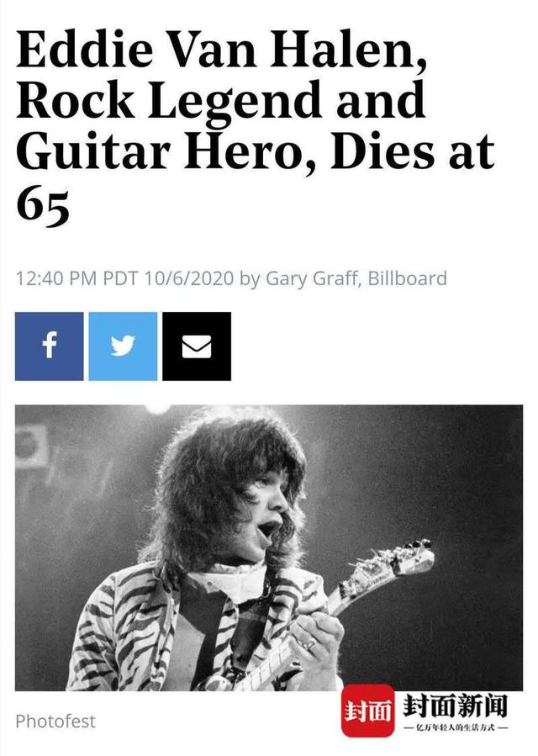Click the 10/6/2020 publication date
The width and height of the screenshot is (538, 756).
pyautogui.click(x=189, y=278)
